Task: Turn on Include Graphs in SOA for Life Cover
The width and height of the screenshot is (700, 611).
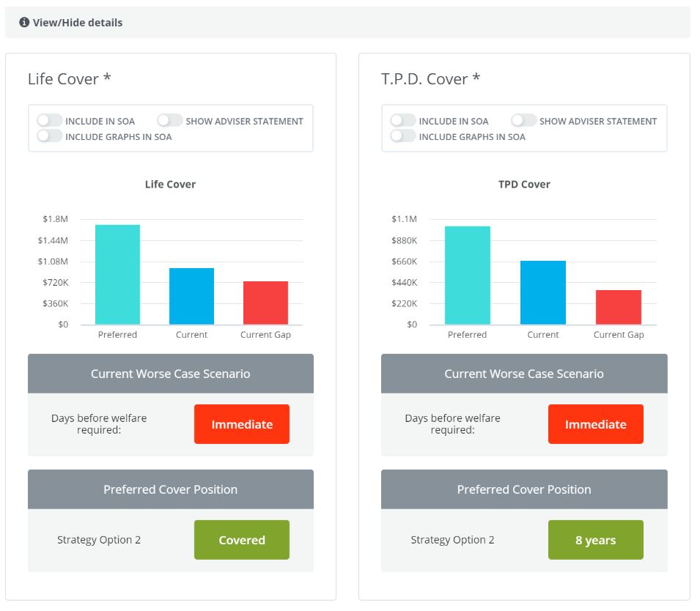Action: [x=50, y=136]
